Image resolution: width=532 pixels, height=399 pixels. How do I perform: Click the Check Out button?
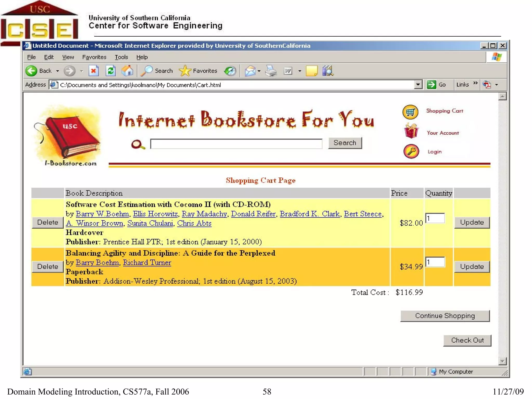tap(467, 340)
